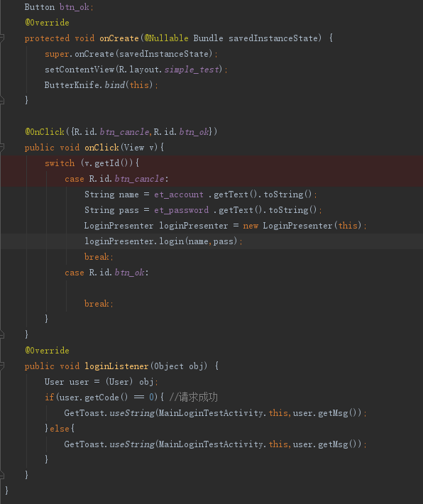
Task: Click user.getMsg() in the else branch
Action: pos(327,444)
